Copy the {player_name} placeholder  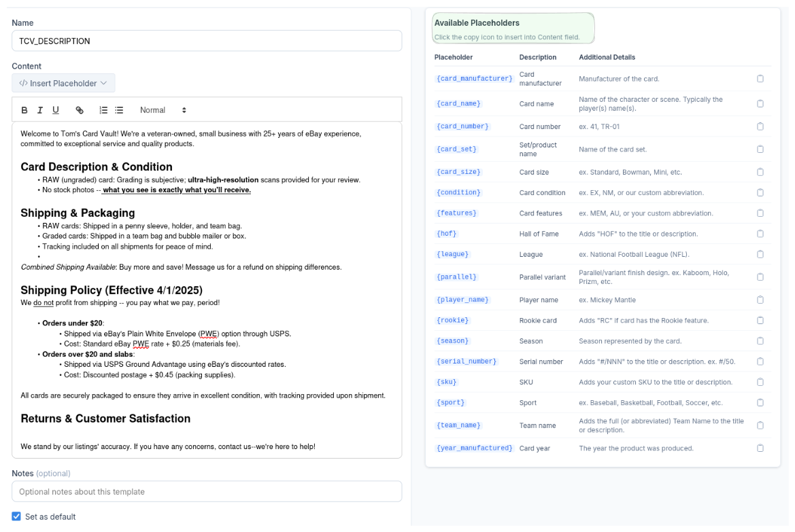(760, 299)
